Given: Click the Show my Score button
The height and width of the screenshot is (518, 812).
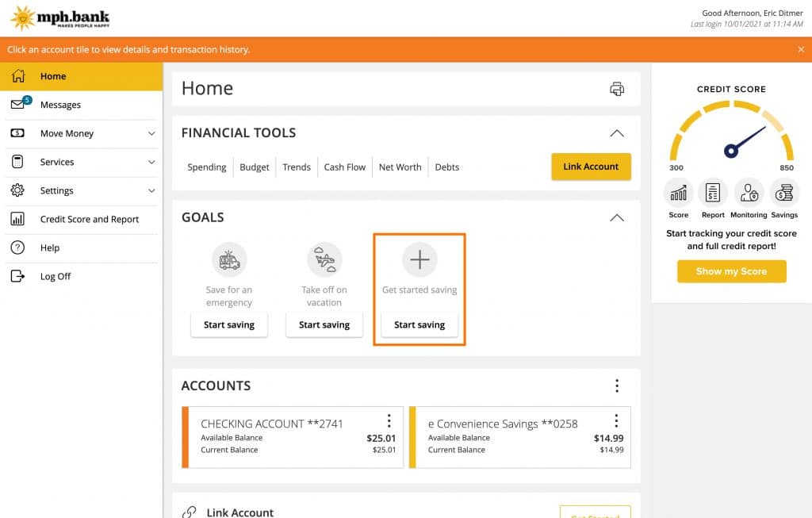Looking at the screenshot, I should point(731,271).
